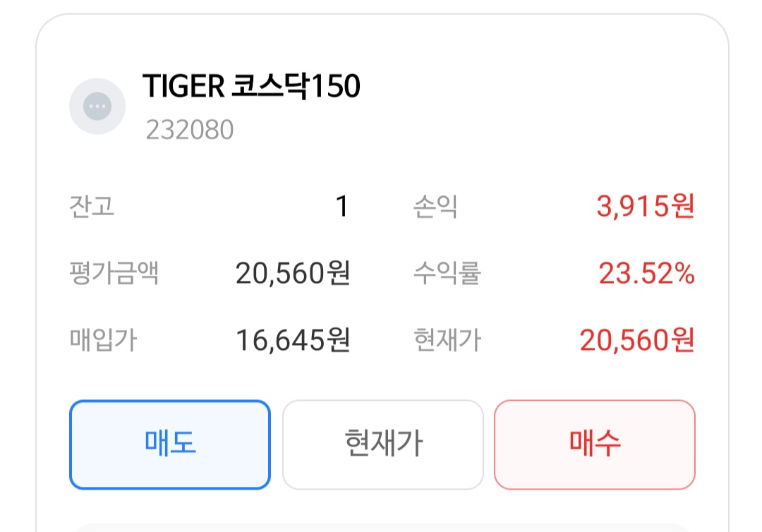The image size is (762, 532).
Task: Tap the three dots inside the logo circle
Action: [97, 107]
